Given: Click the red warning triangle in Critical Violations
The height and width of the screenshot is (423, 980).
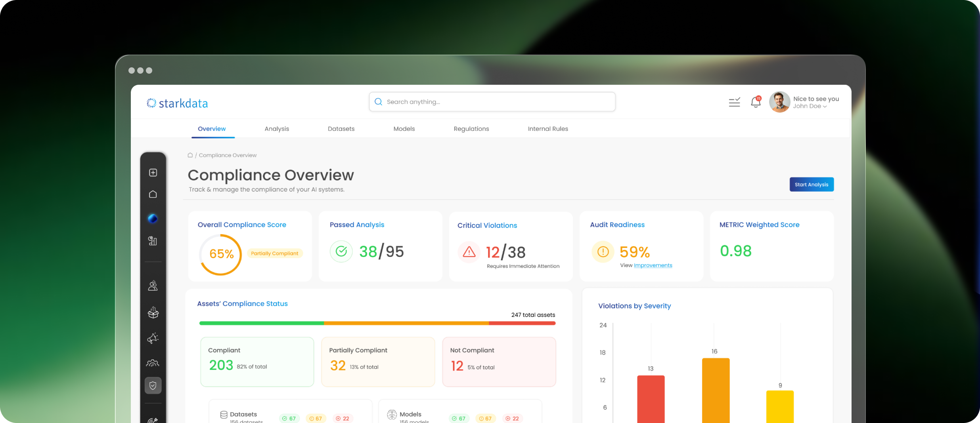Looking at the screenshot, I should pyautogui.click(x=469, y=252).
